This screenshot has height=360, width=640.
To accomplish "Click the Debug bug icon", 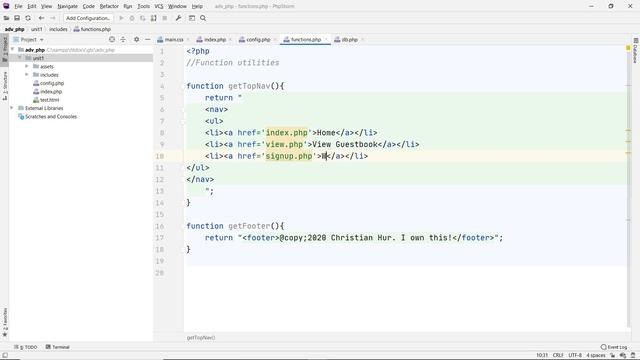I will (x=132, y=18).
